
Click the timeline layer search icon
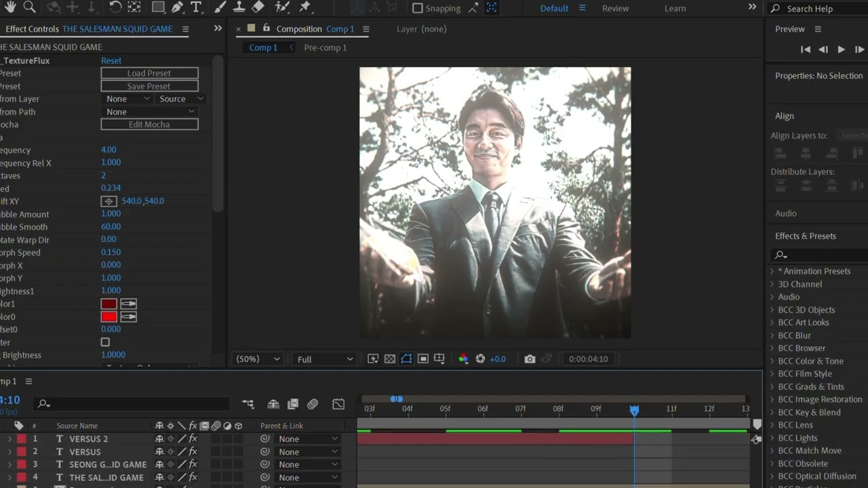[44, 404]
